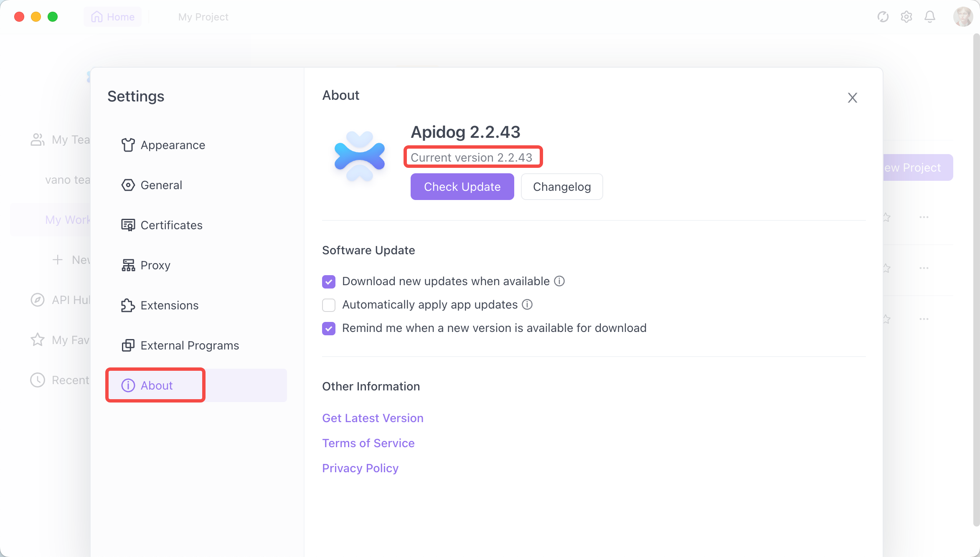Uncheck Remind me when new version available
The image size is (980, 557).
click(x=329, y=329)
